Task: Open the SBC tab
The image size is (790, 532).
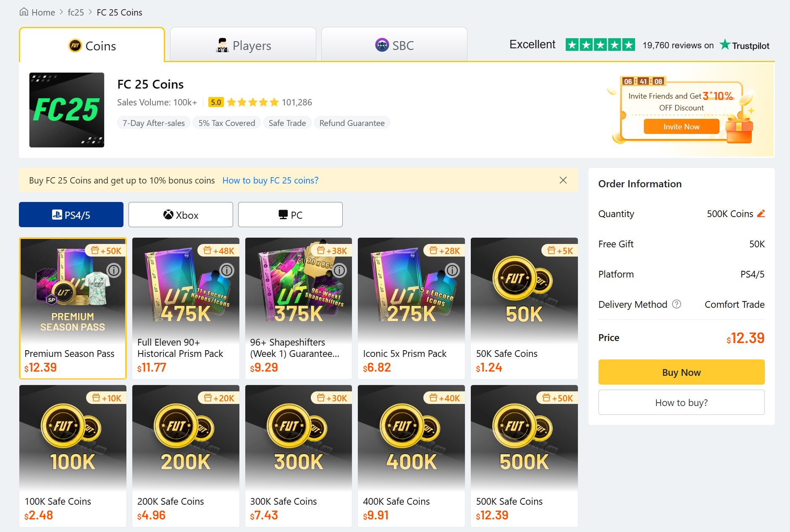Action: (394, 45)
